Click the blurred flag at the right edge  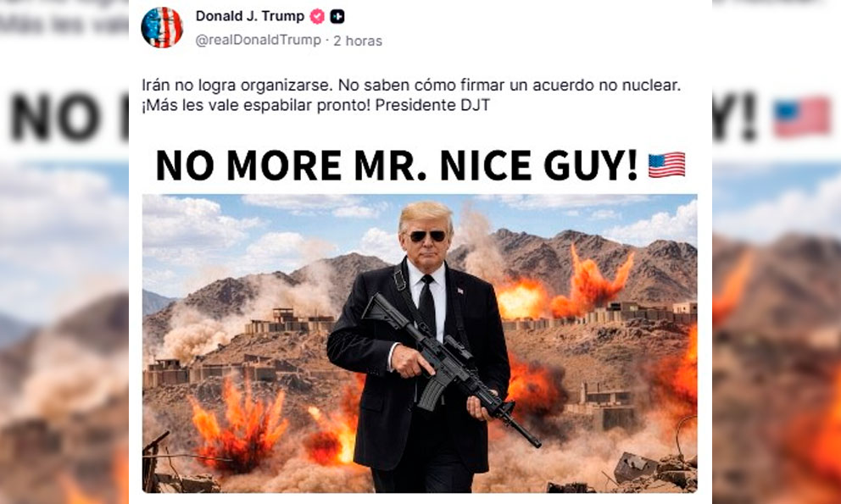[802, 116]
